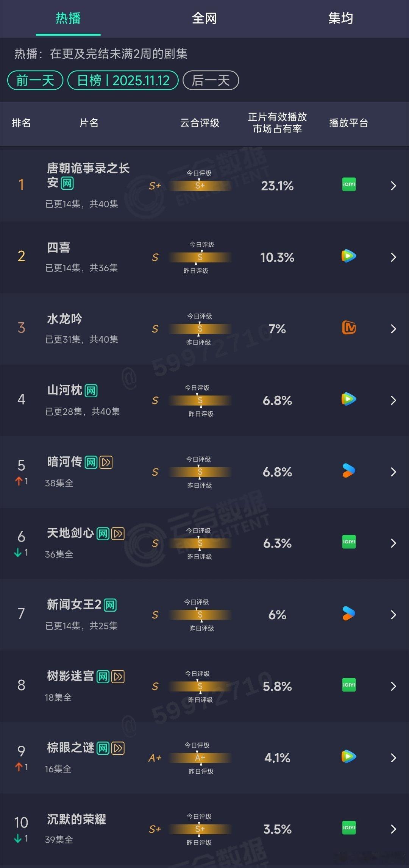Screen dimensions: 409x868
Task: Click the rating gradient bar for 四喜
Action: pos(200,256)
